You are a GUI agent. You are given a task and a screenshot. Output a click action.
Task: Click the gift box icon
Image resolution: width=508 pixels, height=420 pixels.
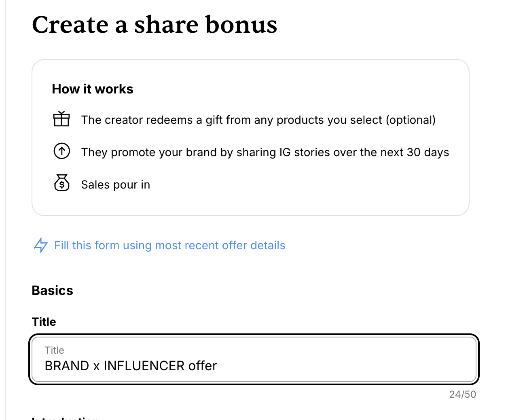pyautogui.click(x=61, y=119)
